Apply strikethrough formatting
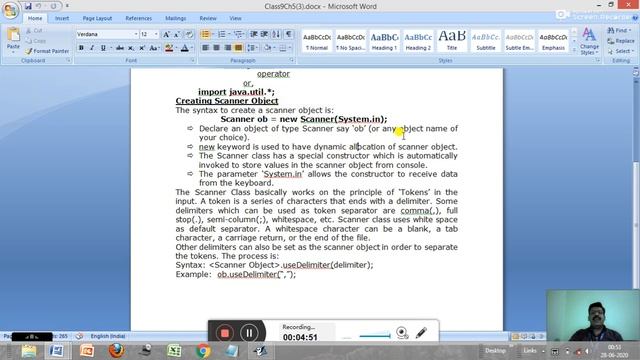Screen dimensions: 640x360 click(x=120, y=48)
